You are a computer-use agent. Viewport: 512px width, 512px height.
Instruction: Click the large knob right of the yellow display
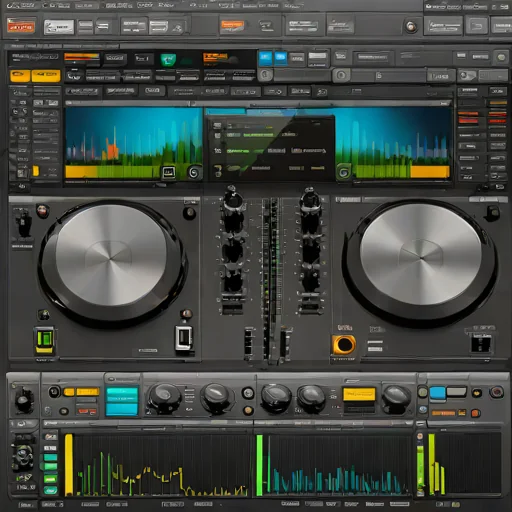coord(396,398)
